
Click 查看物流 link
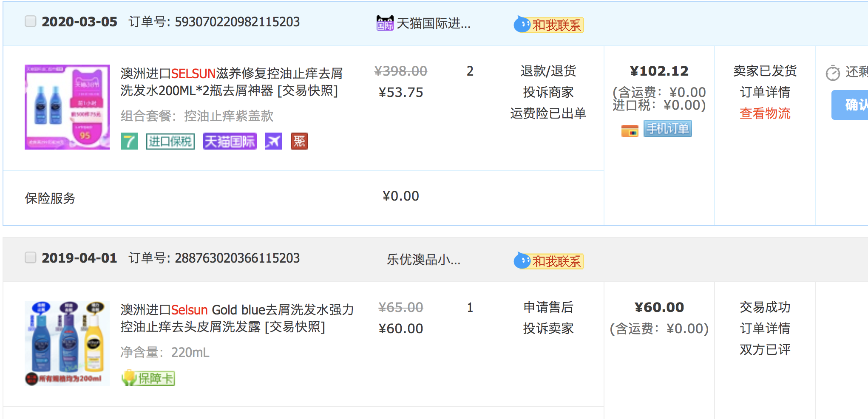coord(765,113)
